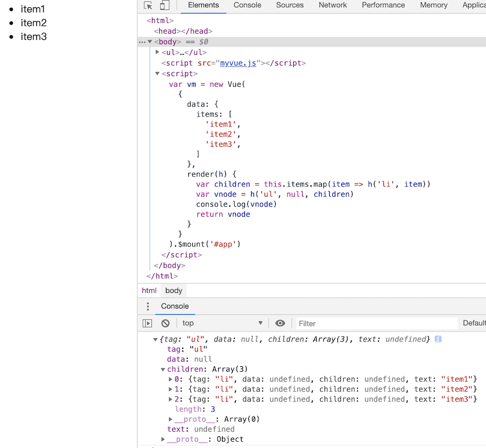Viewport: 486px width, 448px height.
Task: Collapse the body element node
Action: [150, 41]
